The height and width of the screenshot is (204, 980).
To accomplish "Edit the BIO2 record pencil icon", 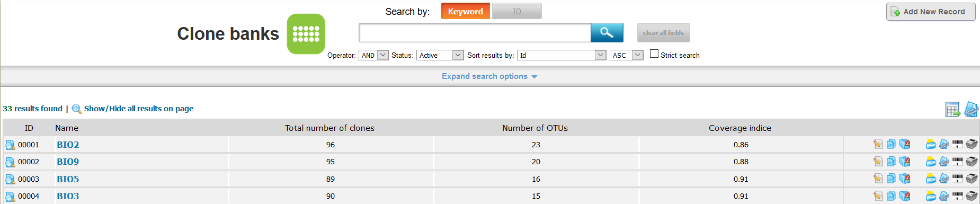I will coord(878,144).
